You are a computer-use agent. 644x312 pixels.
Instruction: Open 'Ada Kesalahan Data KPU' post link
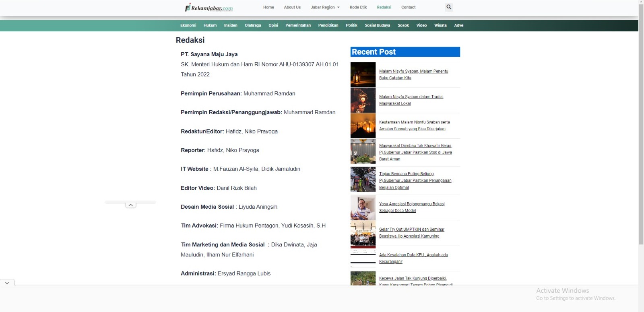pyautogui.click(x=413, y=255)
